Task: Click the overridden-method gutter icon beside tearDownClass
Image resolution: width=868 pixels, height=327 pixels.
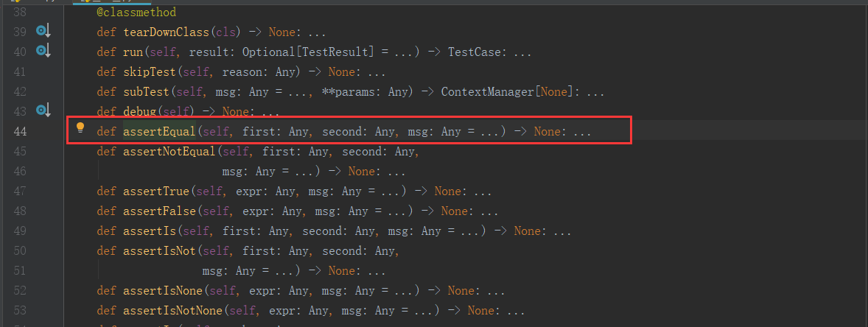Action: pyautogui.click(x=43, y=31)
